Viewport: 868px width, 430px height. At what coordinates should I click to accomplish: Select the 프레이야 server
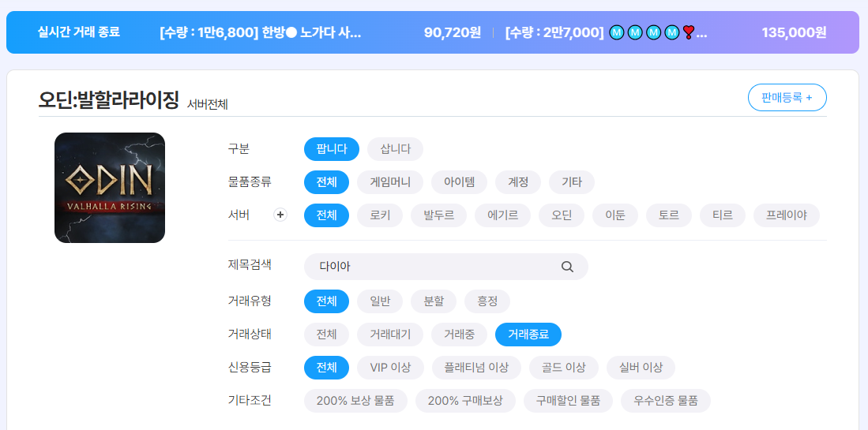coord(786,215)
